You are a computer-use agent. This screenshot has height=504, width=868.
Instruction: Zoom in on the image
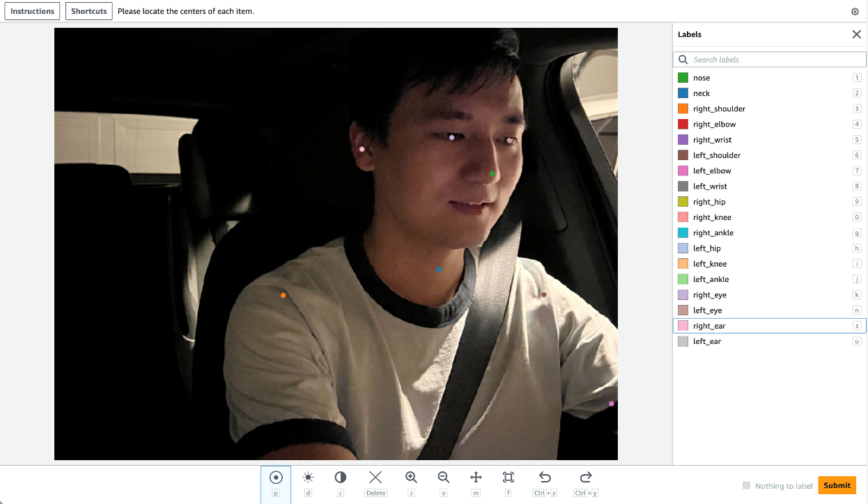click(411, 478)
